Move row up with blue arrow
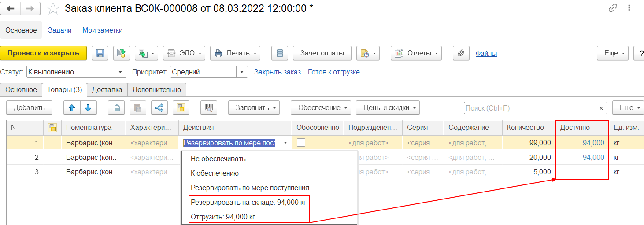644x225 pixels. tap(72, 108)
